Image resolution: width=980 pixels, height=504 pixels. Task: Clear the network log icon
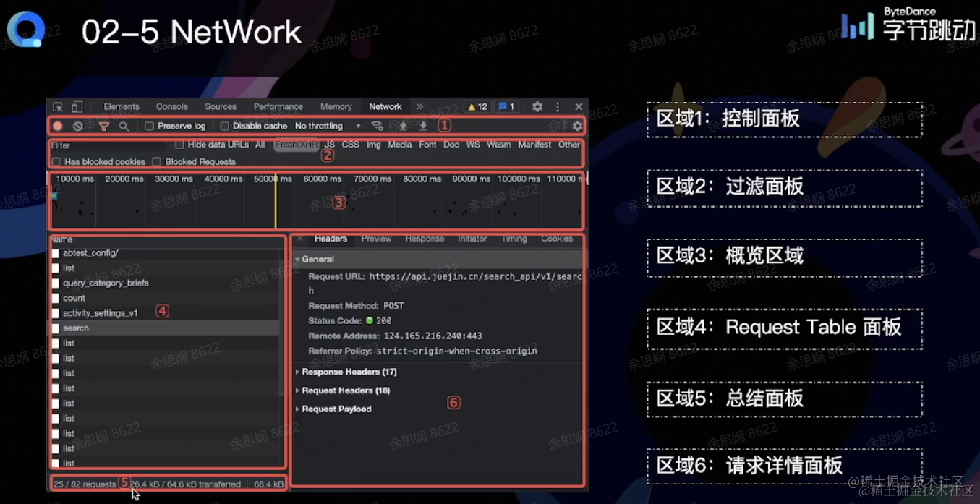[x=78, y=126]
